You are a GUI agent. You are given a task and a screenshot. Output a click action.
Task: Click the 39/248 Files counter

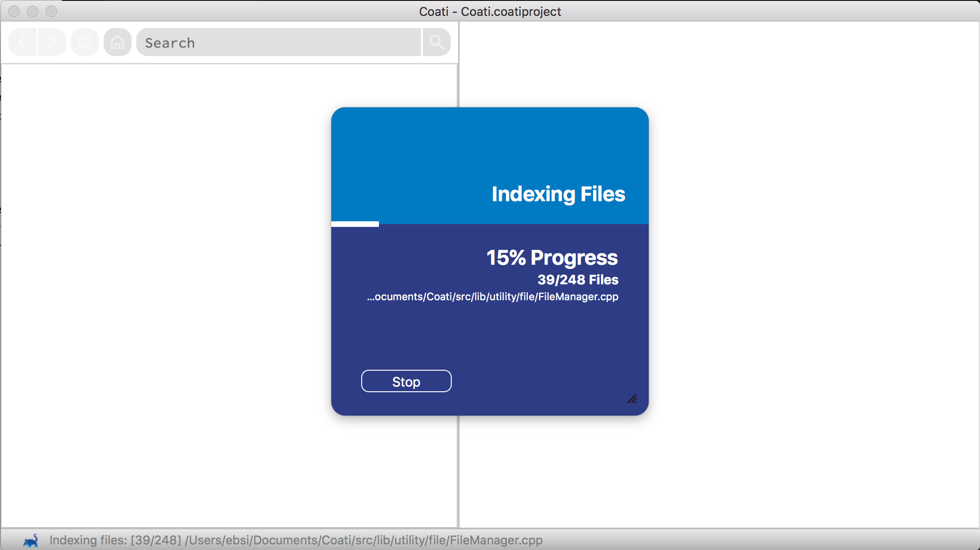pos(578,280)
